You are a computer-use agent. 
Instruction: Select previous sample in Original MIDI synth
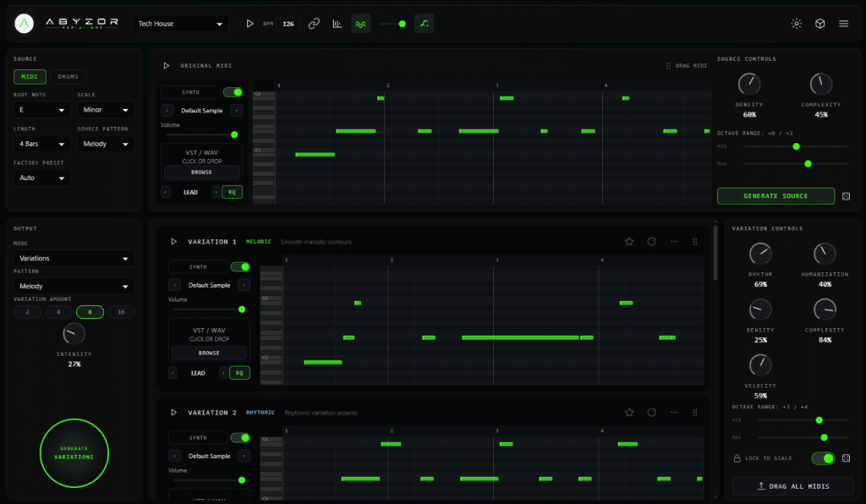(167, 111)
